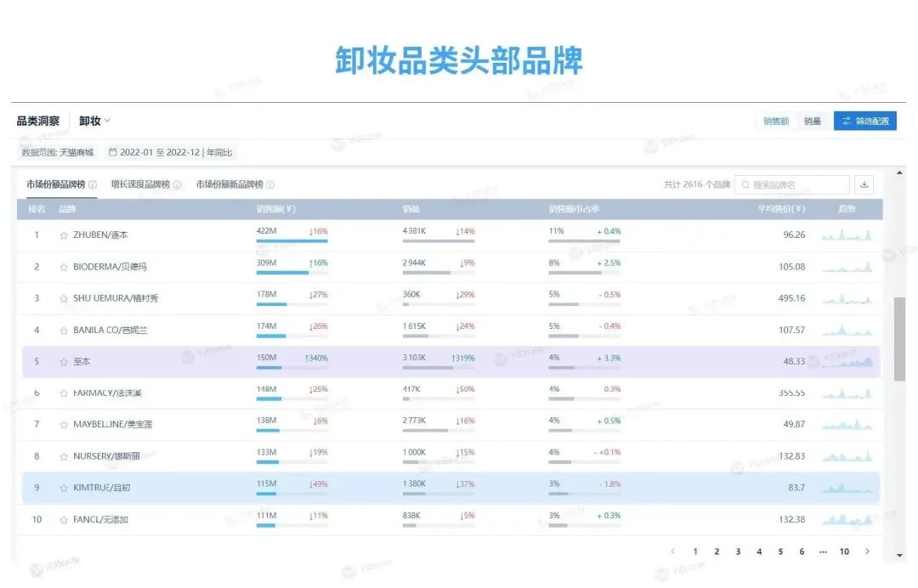Switch to 市场份额新品牌榜 tab

click(229, 184)
